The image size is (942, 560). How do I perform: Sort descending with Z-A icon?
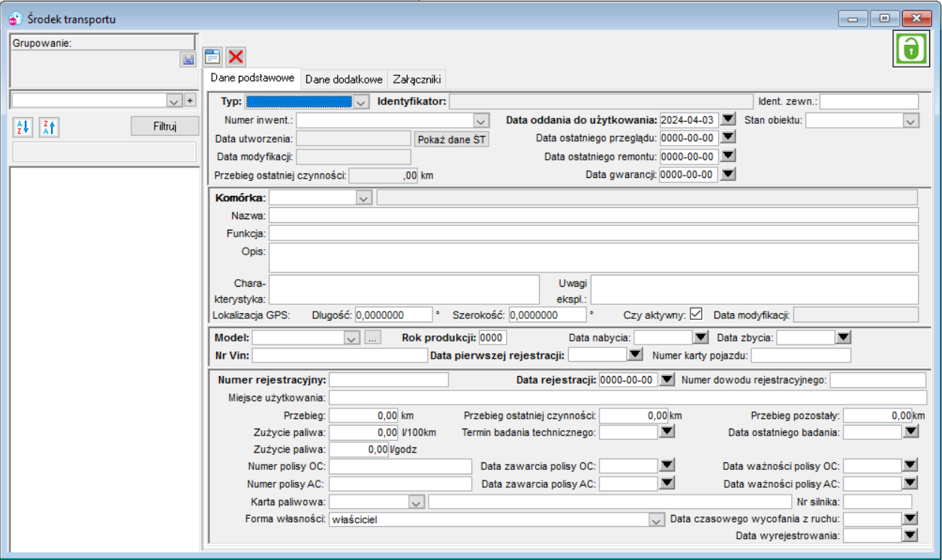tap(49, 127)
